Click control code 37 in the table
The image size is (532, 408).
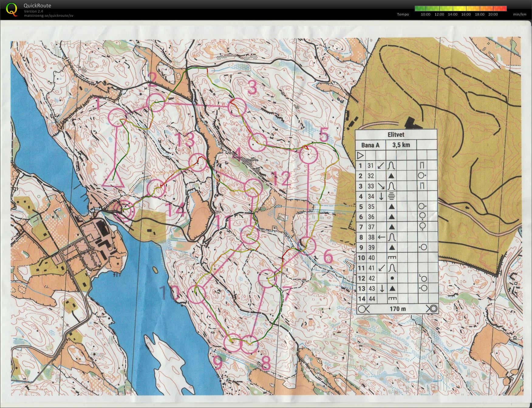(x=371, y=227)
